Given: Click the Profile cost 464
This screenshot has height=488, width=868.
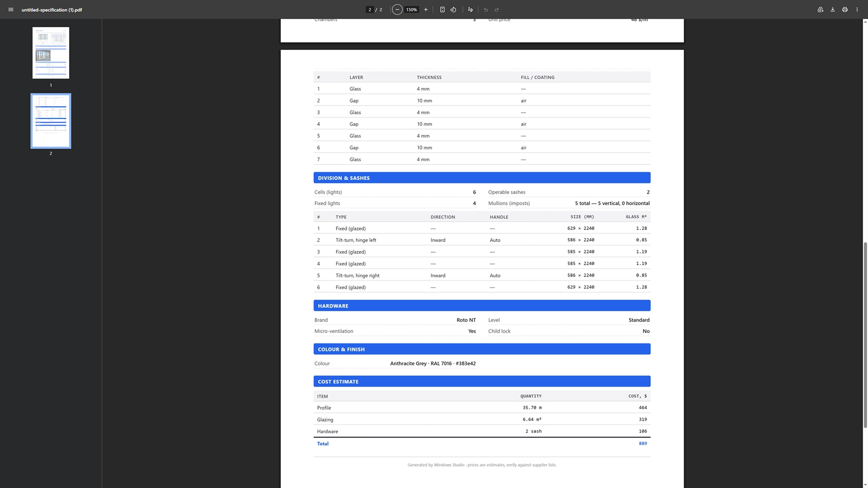Looking at the screenshot, I should tap(643, 408).
